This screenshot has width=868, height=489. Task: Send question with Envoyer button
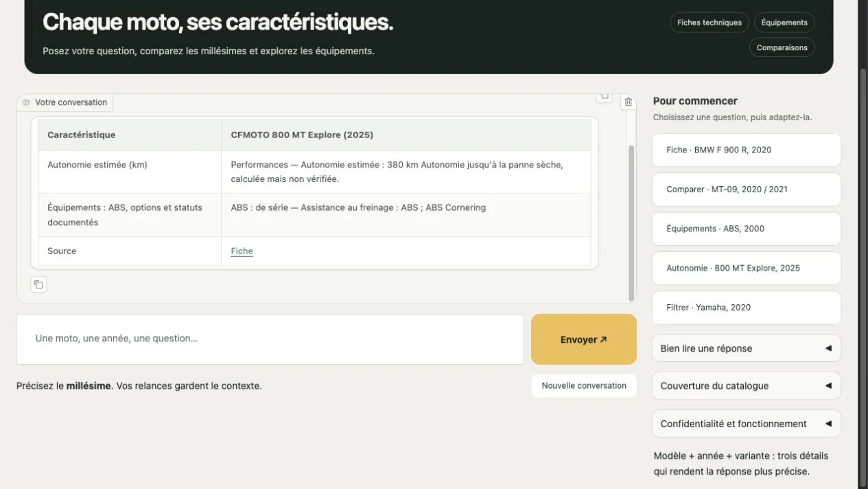coord(584,339)
